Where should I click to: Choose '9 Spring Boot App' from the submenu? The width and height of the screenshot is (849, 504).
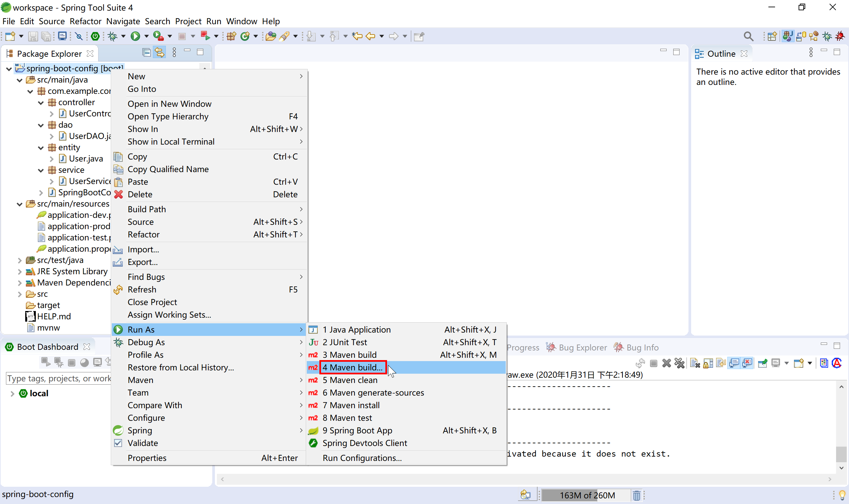pyautogui.click(x=357, y=430)
